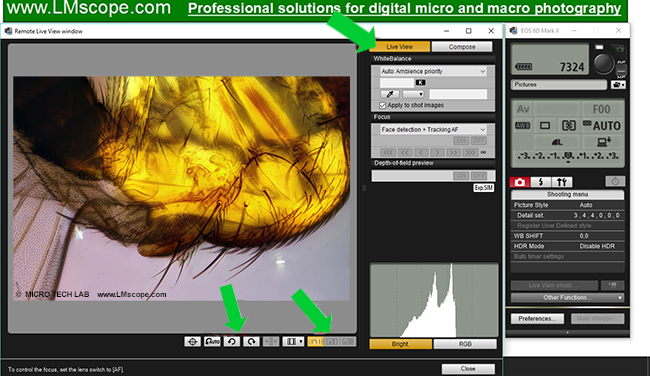Click timer shooting icon
The height and width of the screenshot is (376, 650).
point(615,182)
